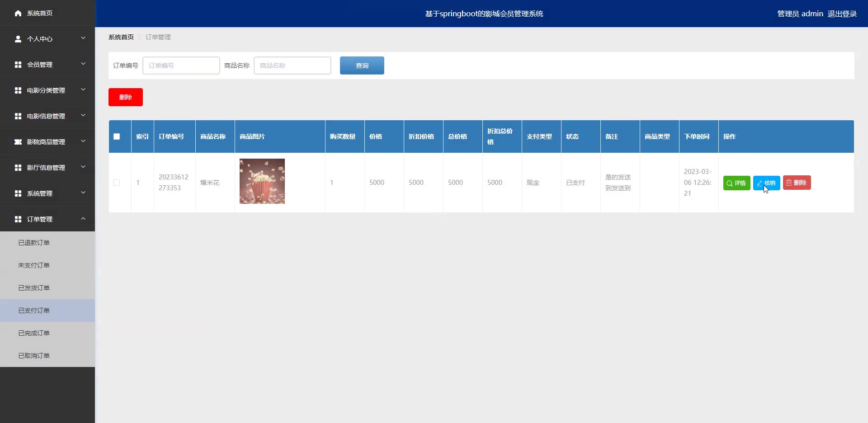
Task: Expand the 个人中心 menu chevron
Action: (83, 38)
